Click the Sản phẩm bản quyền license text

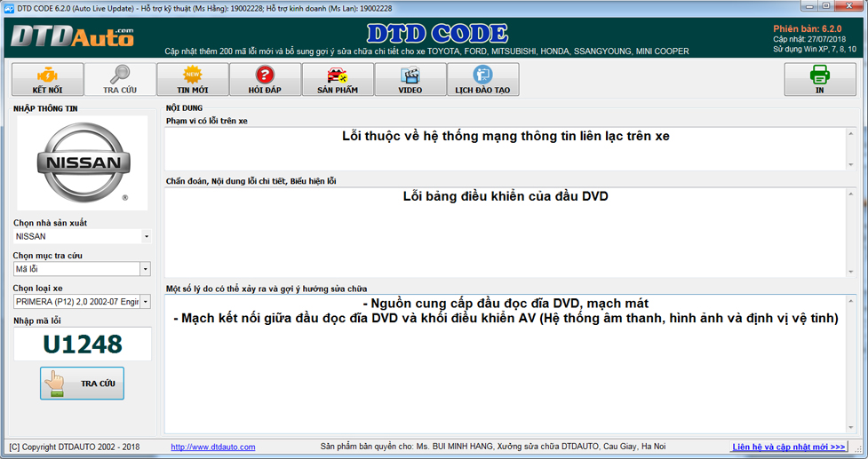click(x=493, y=447)
